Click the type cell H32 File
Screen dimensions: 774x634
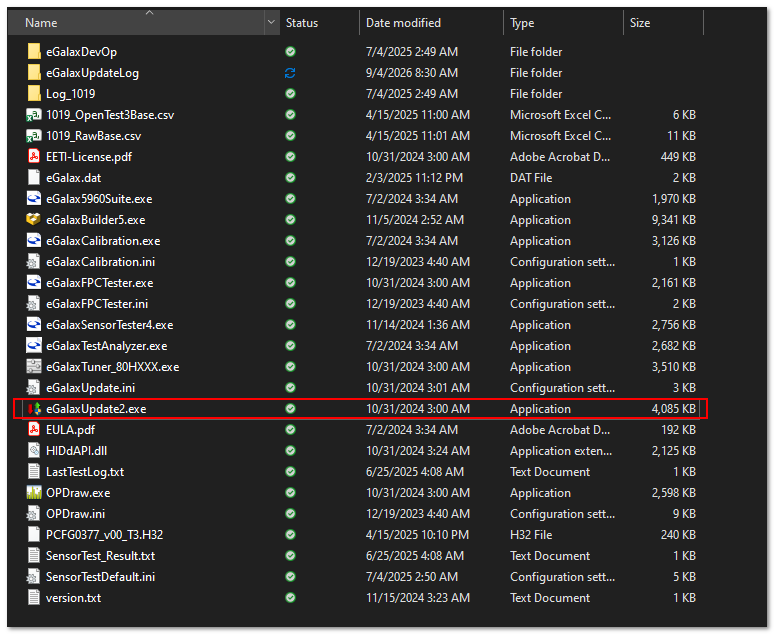[x=531, y=535]
